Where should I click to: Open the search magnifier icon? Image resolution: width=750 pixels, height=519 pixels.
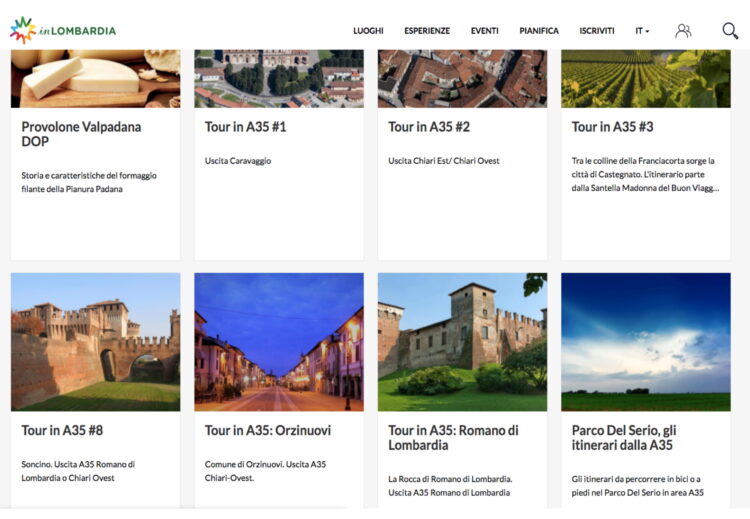[x=730, y=31]
